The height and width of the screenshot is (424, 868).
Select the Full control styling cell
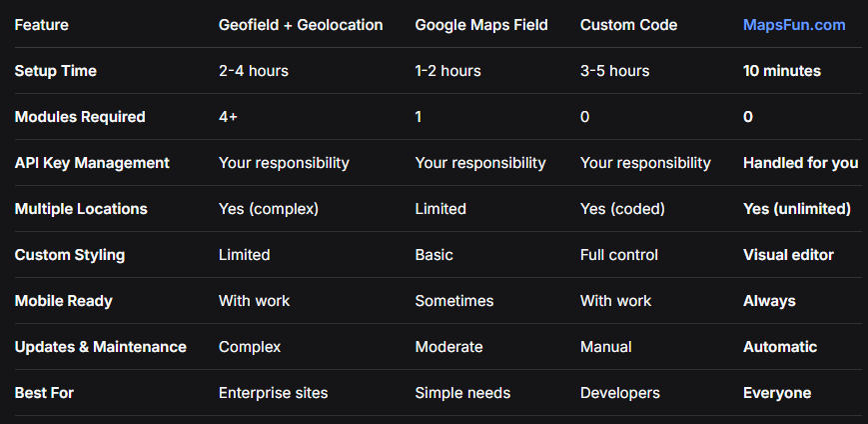tap(618, 255)
